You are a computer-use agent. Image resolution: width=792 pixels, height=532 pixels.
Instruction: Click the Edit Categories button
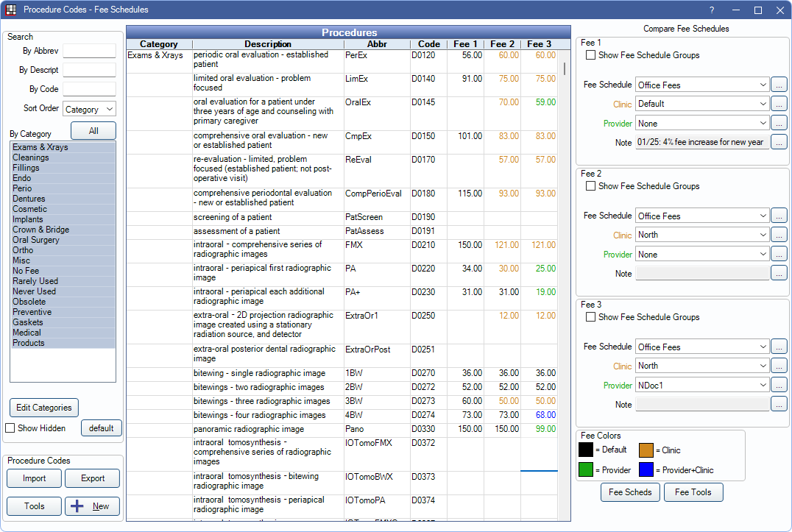coord(43,407)
